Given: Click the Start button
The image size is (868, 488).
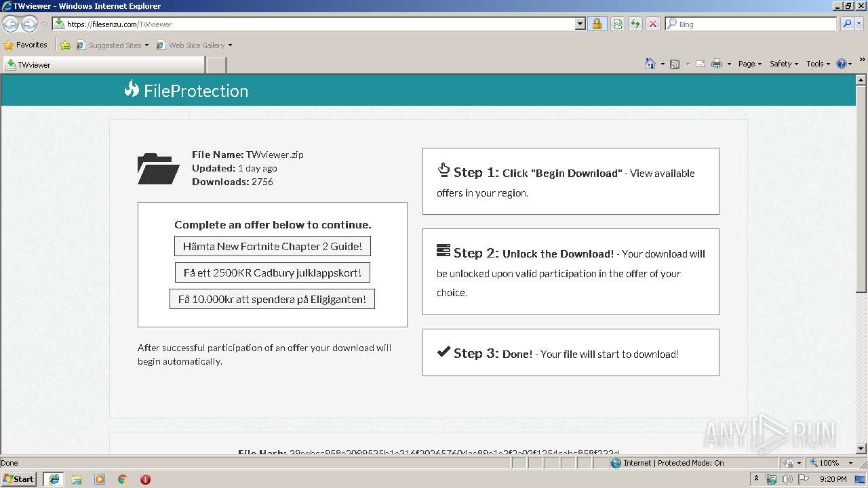Looking at the screenshot, I should click(19, 479).
